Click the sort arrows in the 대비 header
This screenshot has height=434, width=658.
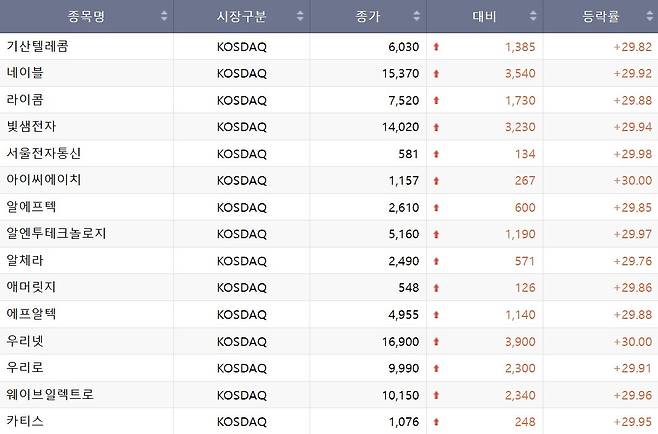[533, 16]
